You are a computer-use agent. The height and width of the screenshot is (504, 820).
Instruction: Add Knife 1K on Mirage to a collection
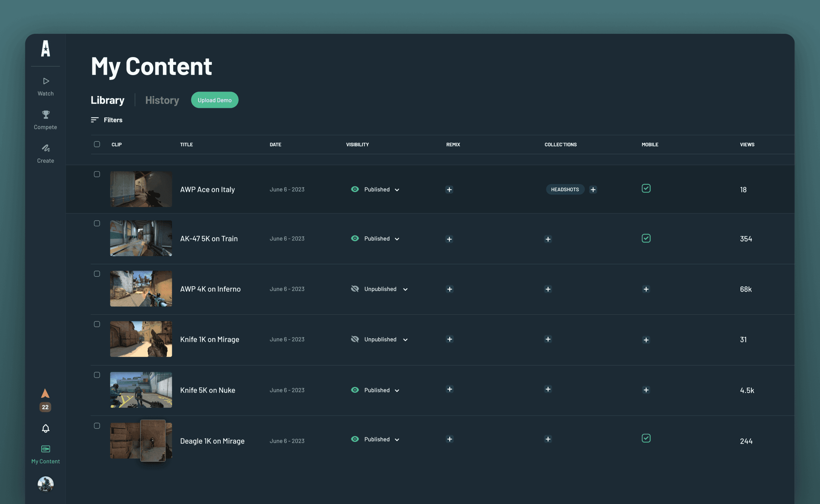point(548,339)
